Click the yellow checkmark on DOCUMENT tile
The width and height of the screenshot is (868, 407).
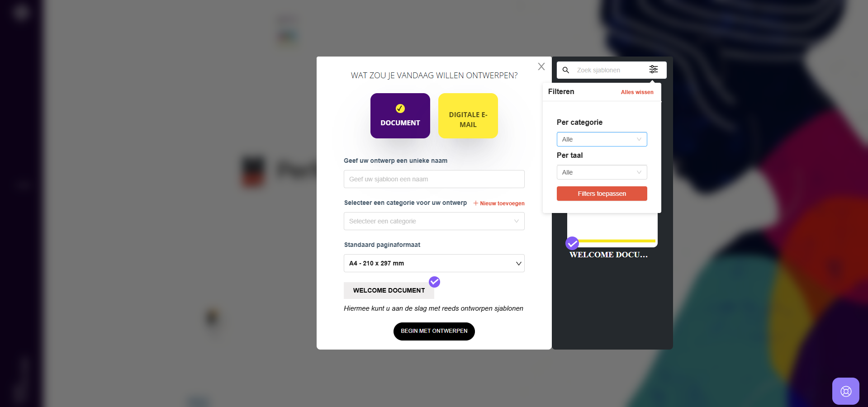point(400,109)
